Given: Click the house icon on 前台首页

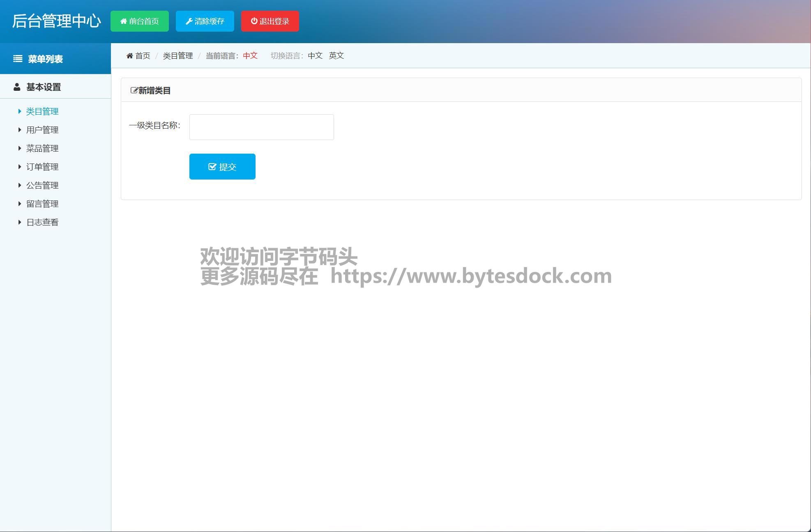Looking at the screenshot, I should [123, 21].
